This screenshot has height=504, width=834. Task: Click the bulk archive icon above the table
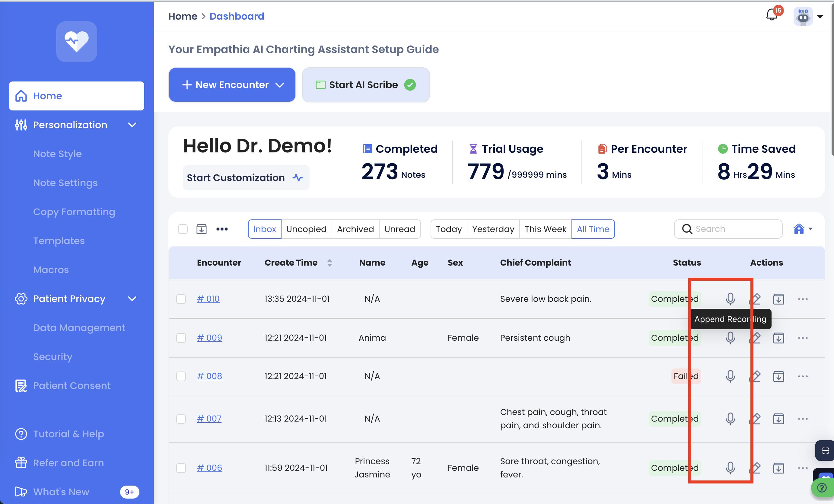(x=201, y=229)
